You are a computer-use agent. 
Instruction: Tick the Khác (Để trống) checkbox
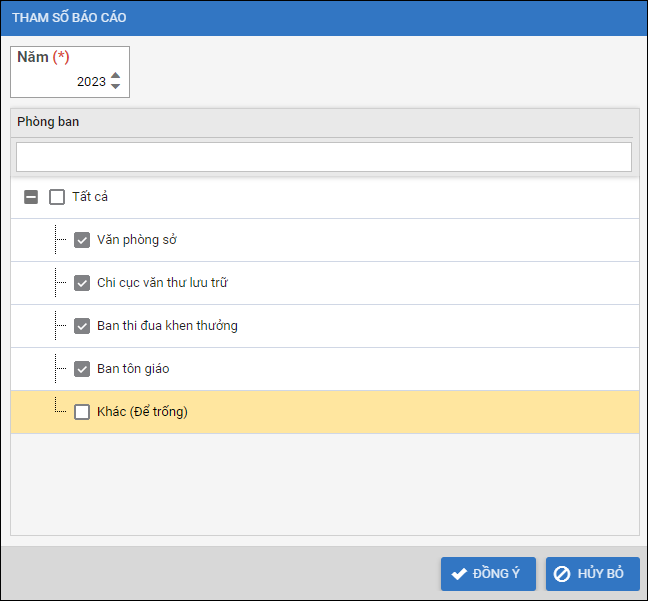pos(82,412)
